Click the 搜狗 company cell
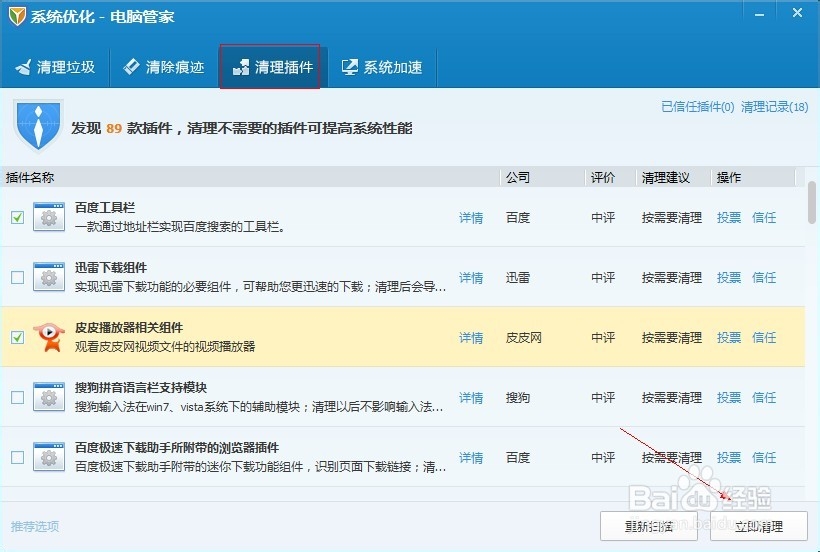820x552 pixels. (518, 398)
